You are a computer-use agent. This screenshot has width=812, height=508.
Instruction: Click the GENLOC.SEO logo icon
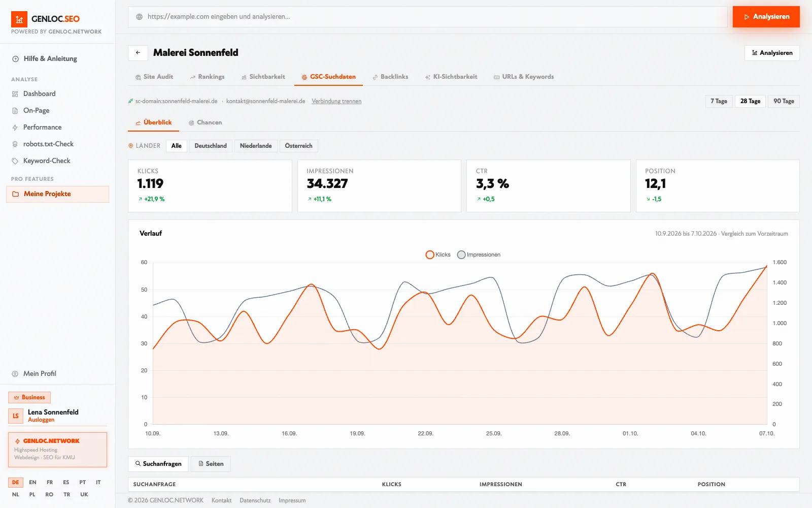click(19, 19)
